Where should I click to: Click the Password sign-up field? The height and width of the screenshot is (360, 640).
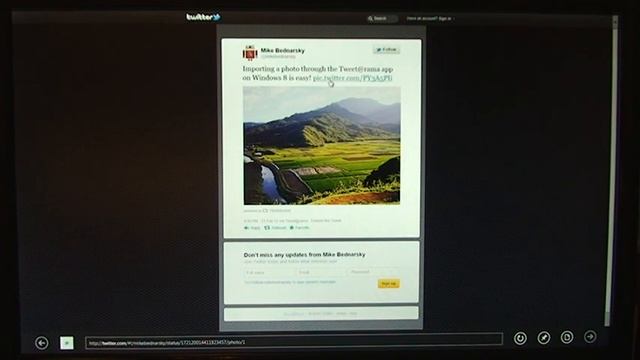[x=373, y=271]
